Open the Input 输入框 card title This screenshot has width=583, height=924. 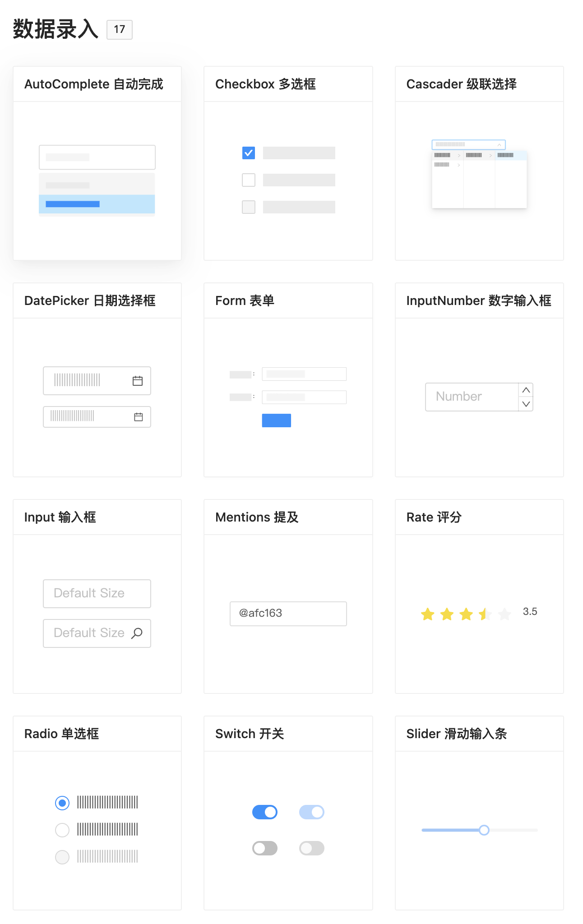(60, 517)
